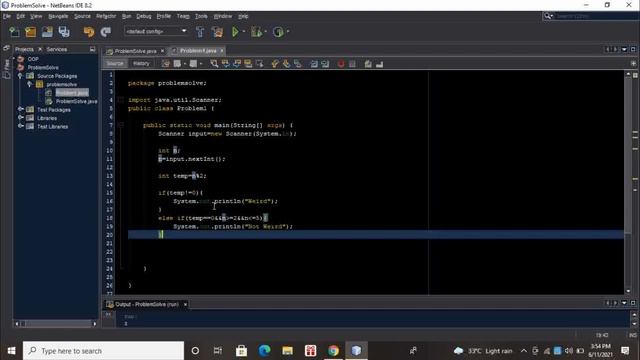Close the Problem1.java editor tab
This screenshot has height=360, width=640.
(x=222, y=51)
